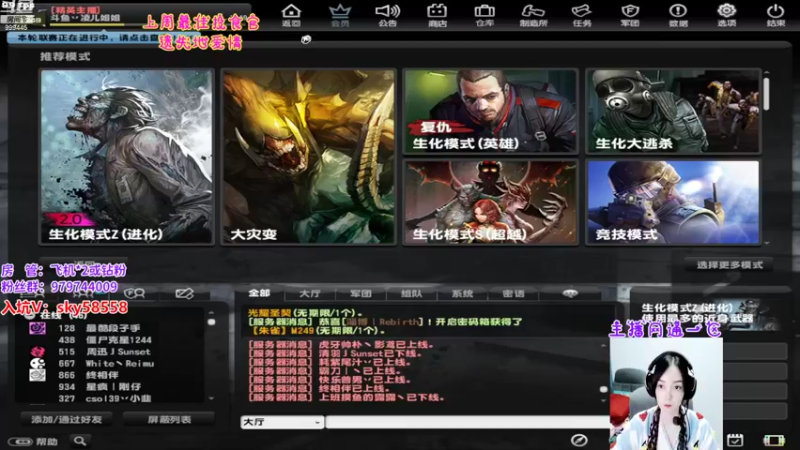Toggle the eye icon tab in chat panel

coord(570,293)
